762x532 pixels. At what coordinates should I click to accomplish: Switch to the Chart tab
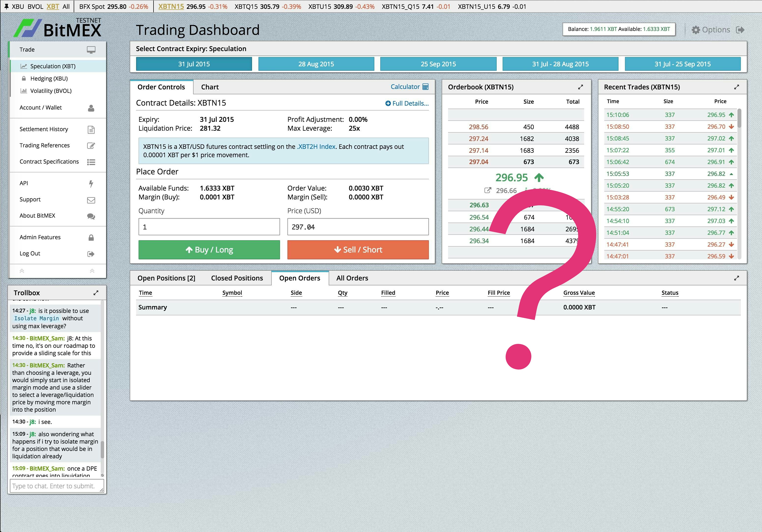click(210, 87)
